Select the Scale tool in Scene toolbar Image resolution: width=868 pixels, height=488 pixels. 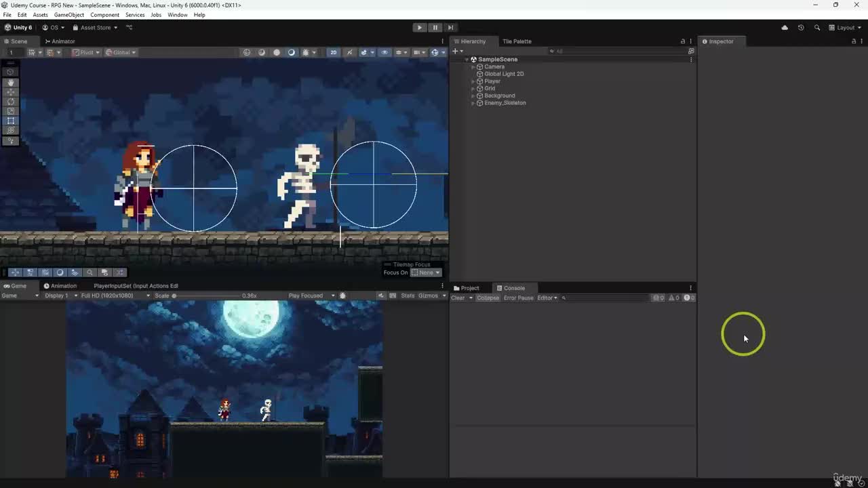[11, 111]
